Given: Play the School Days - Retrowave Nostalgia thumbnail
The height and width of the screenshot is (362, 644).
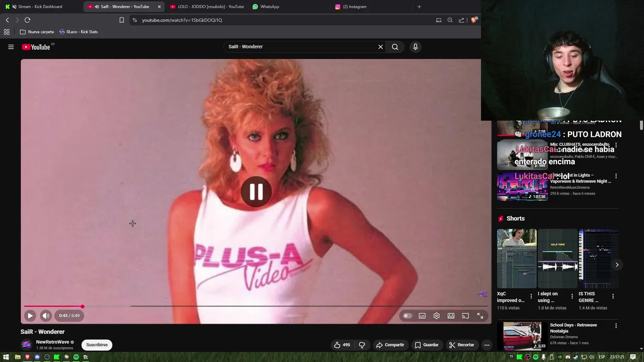Looking at the screenshot, I should tap(522, 336).
